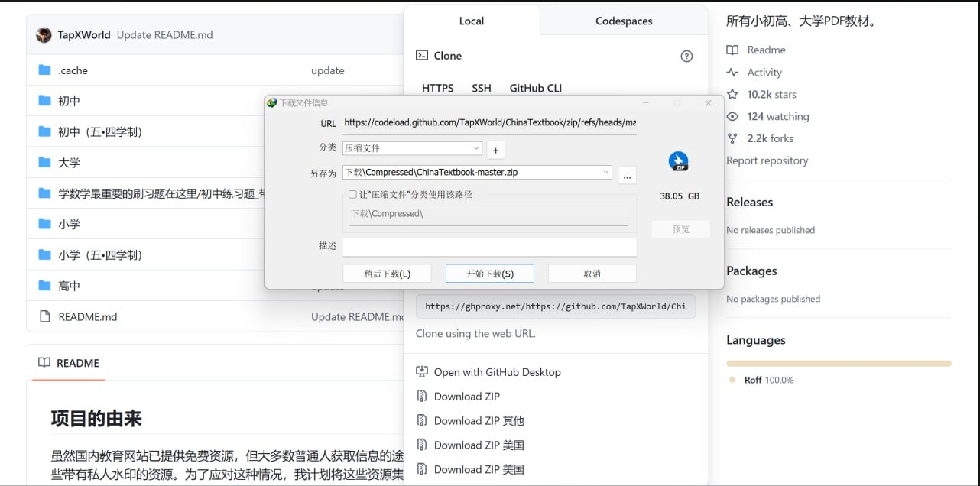Click the 稍后下载(L) button
Image resolution: width=980 pixels, height=486 pixels.
387,273
